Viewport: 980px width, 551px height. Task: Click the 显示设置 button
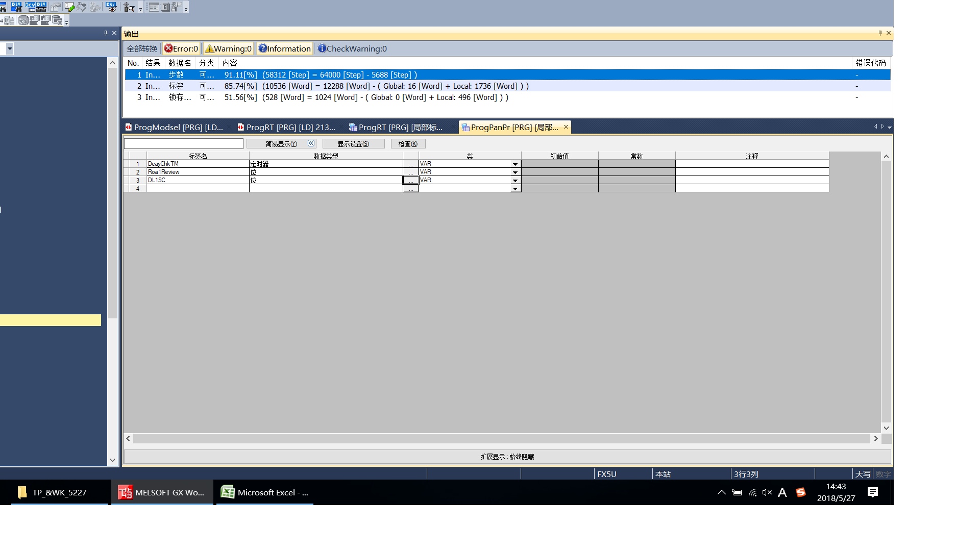353,144
